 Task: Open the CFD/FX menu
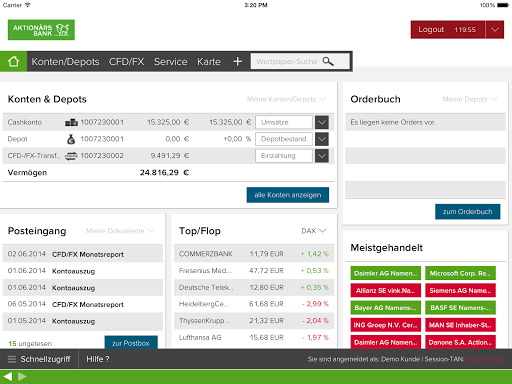coord(126,62)
